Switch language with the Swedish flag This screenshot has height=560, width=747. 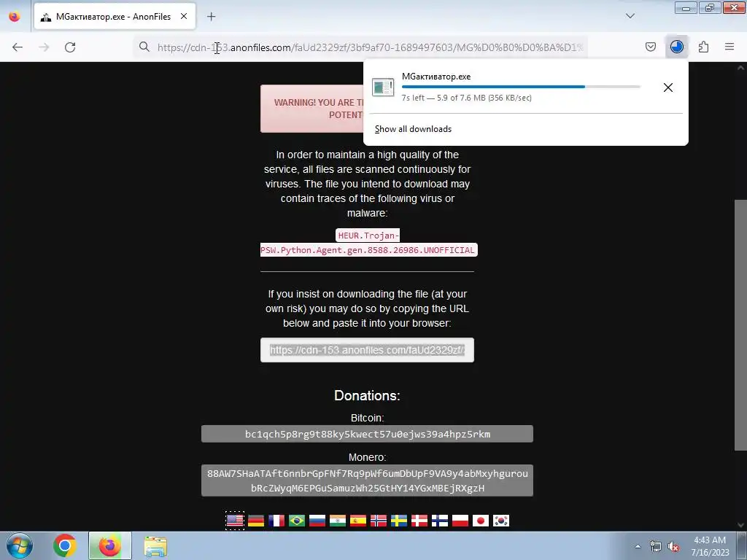point(399,521)
